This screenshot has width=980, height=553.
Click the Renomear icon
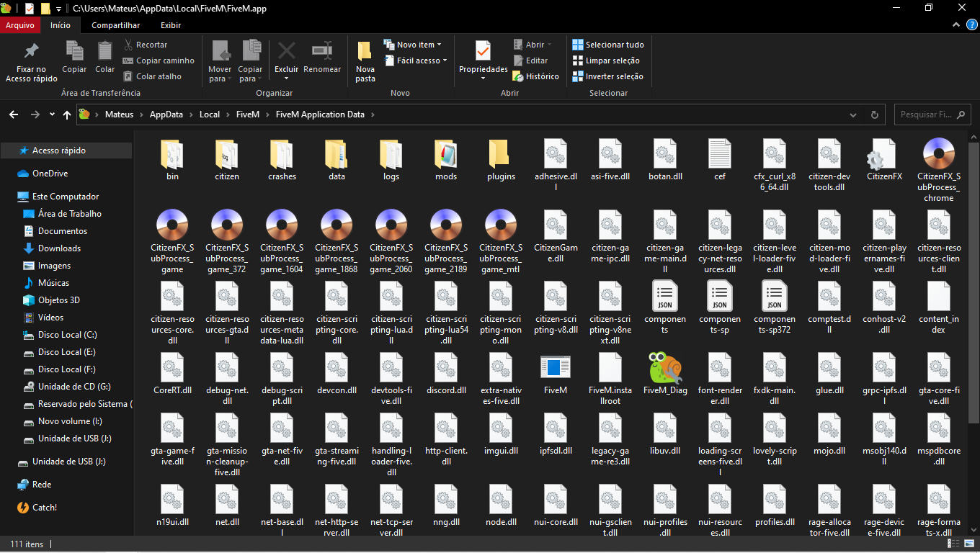click(322, 52)
